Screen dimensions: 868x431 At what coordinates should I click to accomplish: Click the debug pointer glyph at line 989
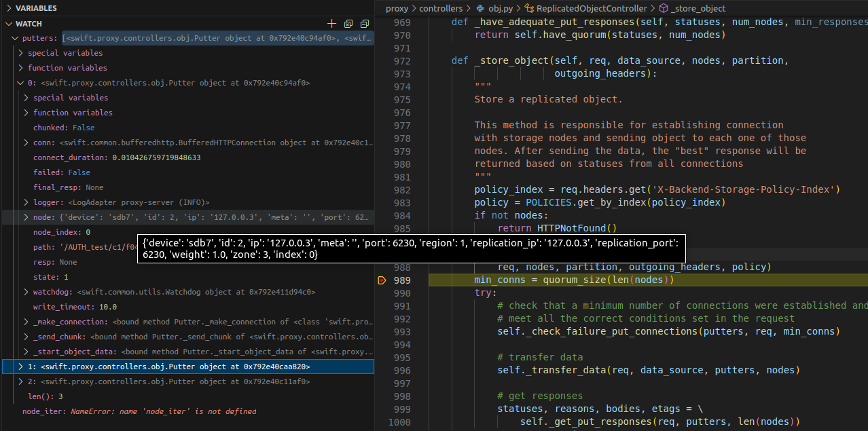(382, 280)
